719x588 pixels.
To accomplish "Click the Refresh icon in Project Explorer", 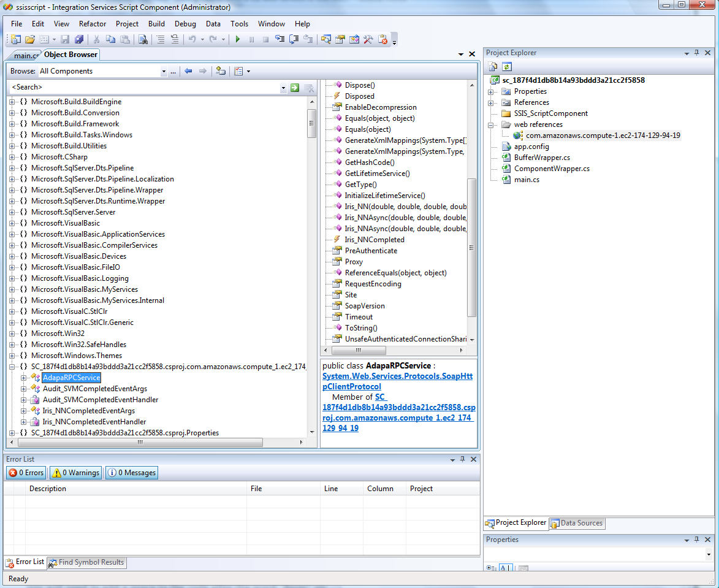I will tap(507, 66).
